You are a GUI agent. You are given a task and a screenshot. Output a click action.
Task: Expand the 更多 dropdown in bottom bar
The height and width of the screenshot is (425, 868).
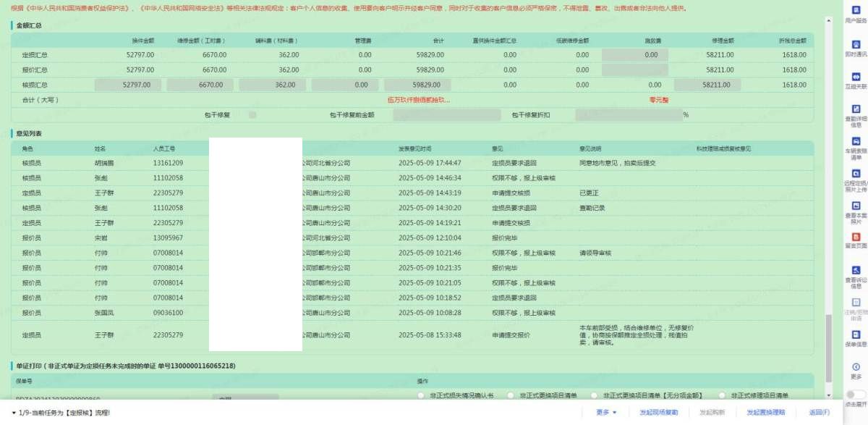606,412
